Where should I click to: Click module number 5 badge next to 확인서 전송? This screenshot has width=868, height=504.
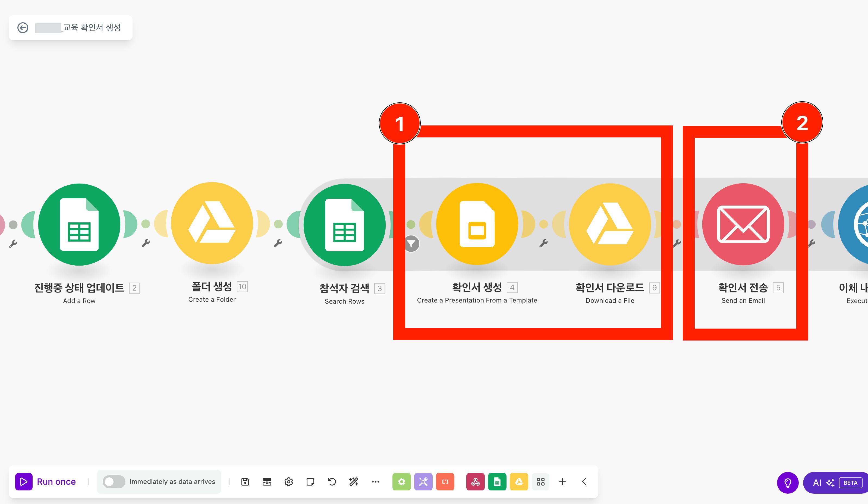pyautogui.click(x=778, y=288)
